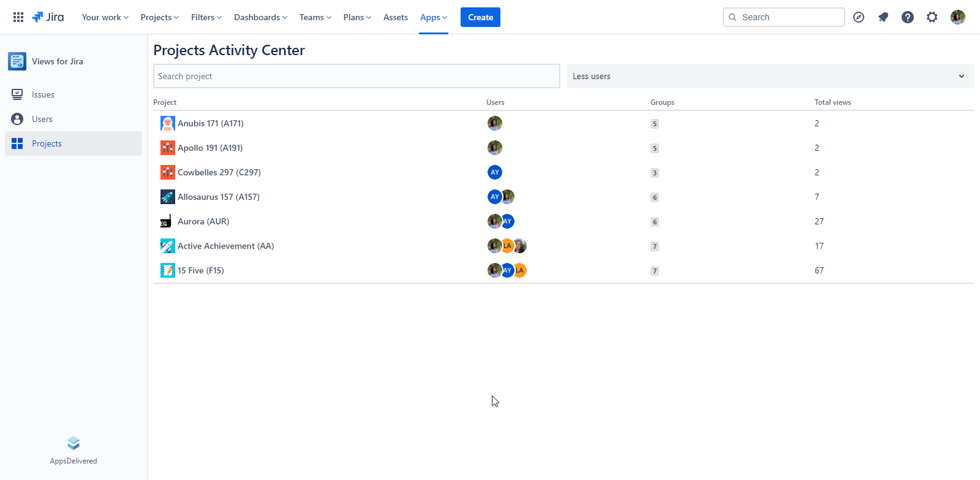This screenshot has width=980, height=480.
Task: Click AY avatar in Cowbelles 297 row
Action: pyautogui.click(x=495, y=172)
